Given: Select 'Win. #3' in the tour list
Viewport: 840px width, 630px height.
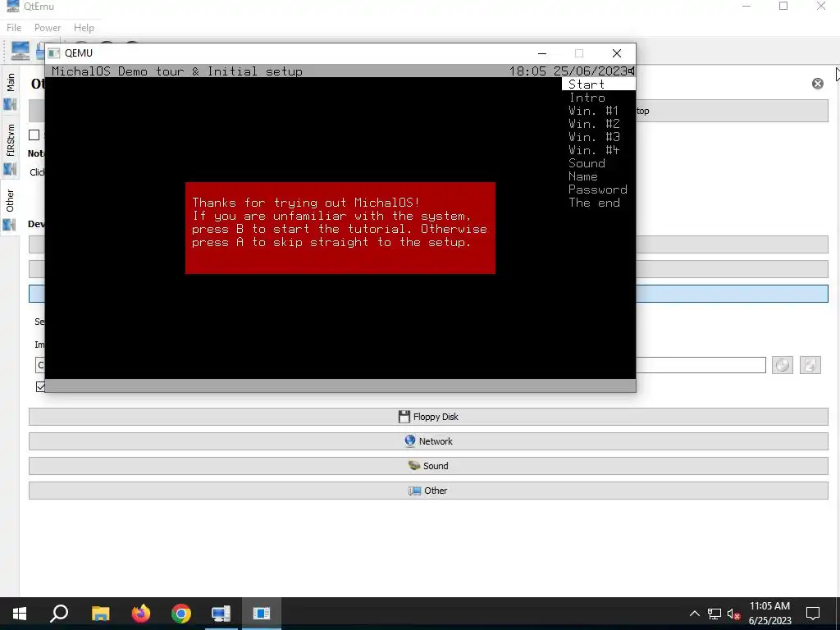Looking at the screenshot, I should (594, 137).
